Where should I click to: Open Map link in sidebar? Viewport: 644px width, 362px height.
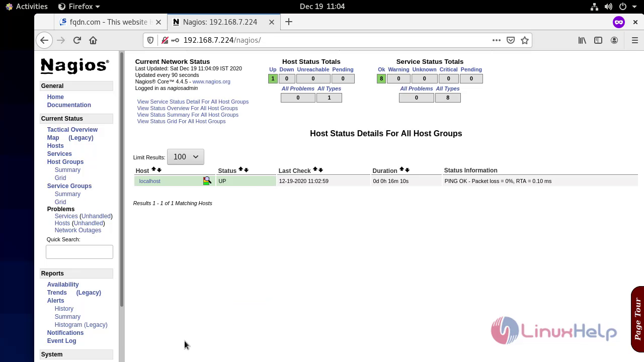(x=53, y=138)
